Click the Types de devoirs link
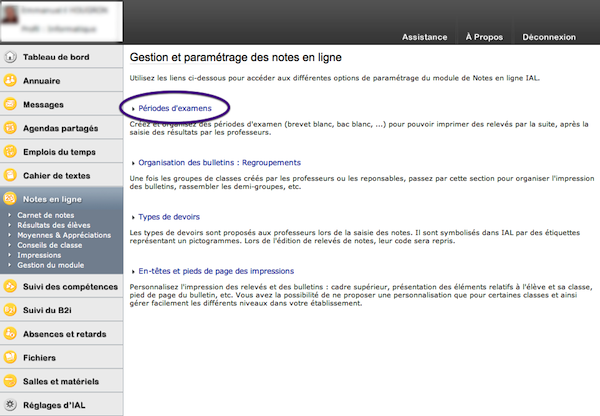This screenshot has height=416, width=600. pos(169,216)
